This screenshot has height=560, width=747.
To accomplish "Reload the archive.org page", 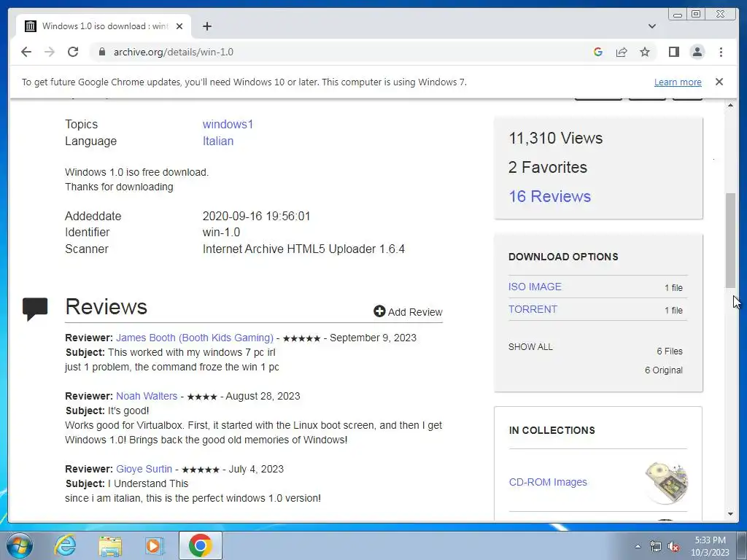I will click(x=73, y=52).
